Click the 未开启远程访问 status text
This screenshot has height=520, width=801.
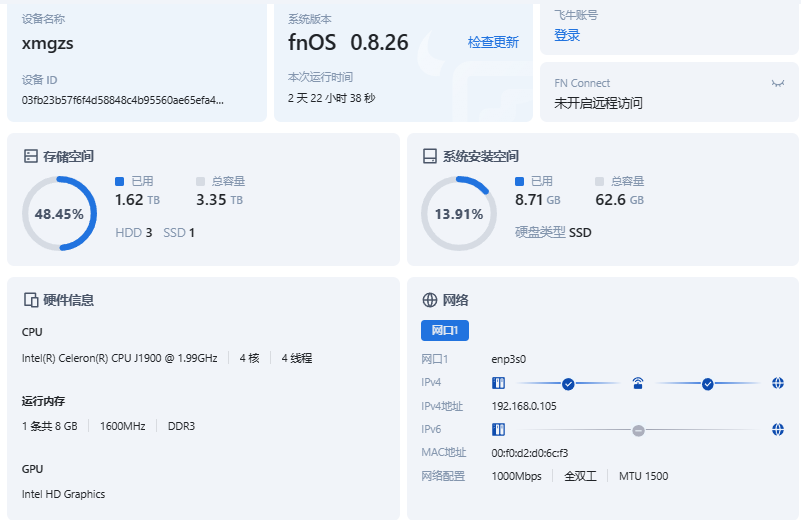[598, 103]
